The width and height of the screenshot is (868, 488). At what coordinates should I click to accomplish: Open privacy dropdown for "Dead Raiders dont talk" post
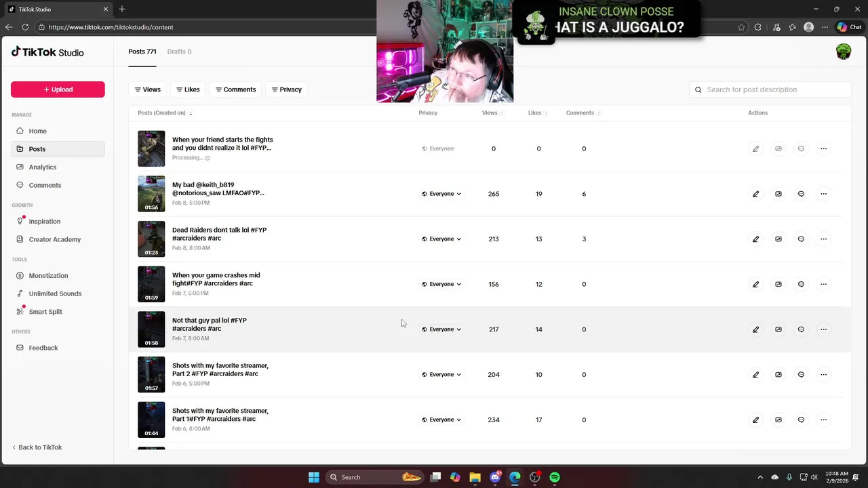441,239
